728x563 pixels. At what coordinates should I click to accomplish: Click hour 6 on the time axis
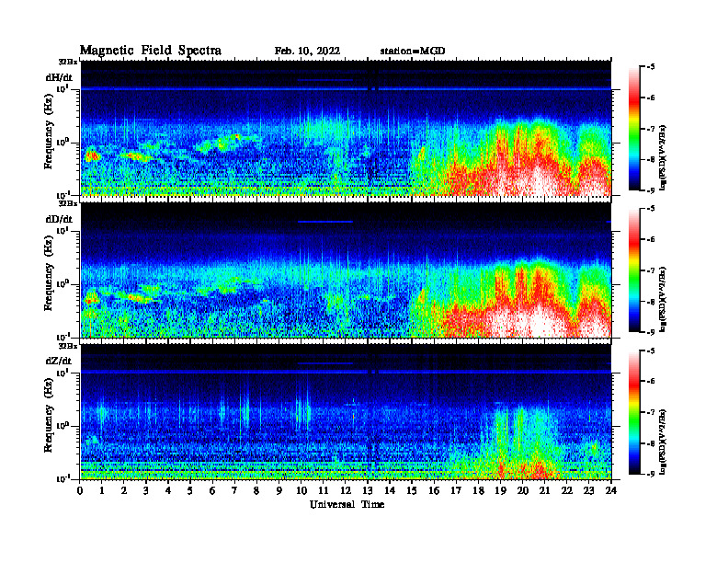212,490
